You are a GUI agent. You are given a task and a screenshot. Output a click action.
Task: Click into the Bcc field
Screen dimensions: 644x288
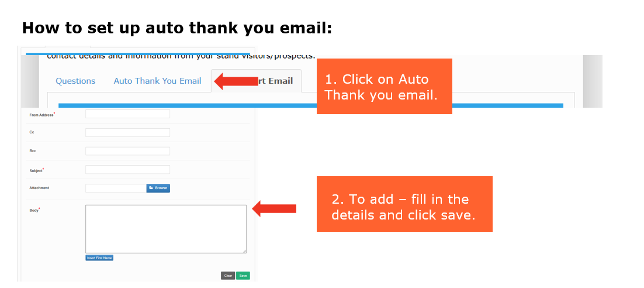pos(127,151)
